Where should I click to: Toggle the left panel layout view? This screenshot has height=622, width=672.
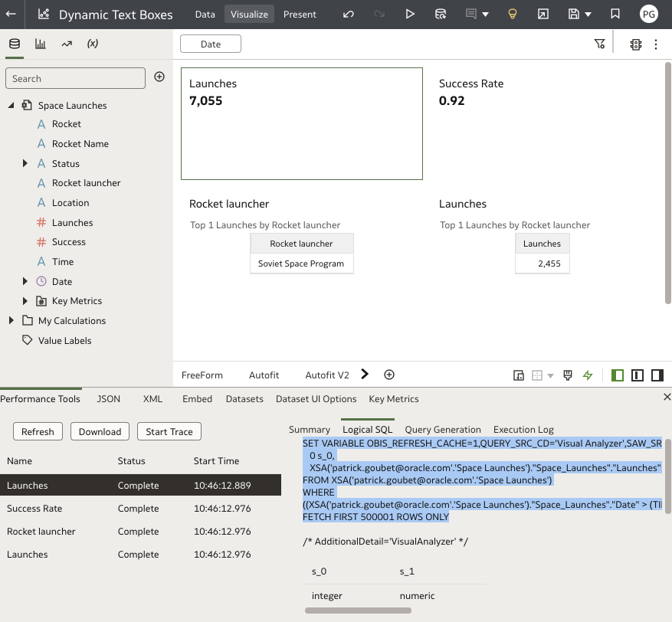click(618, 375)
